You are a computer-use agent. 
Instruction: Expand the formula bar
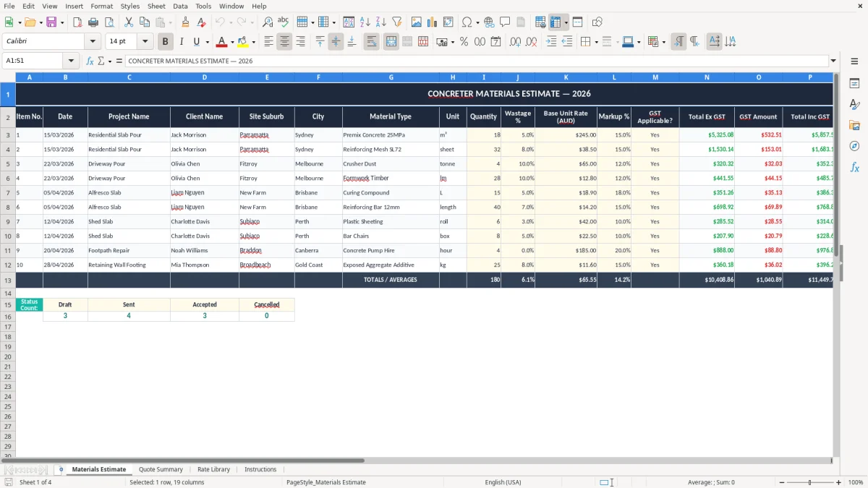pyautogui.click(x=833, y=61)
